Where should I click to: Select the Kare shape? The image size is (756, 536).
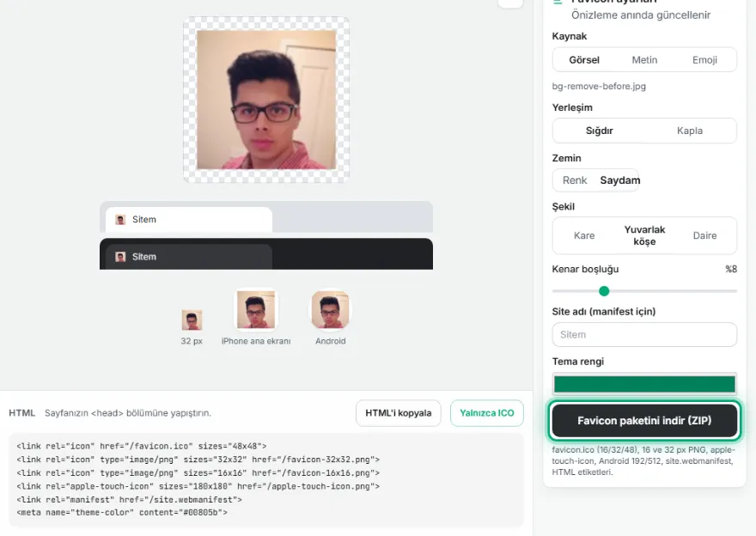584,235
